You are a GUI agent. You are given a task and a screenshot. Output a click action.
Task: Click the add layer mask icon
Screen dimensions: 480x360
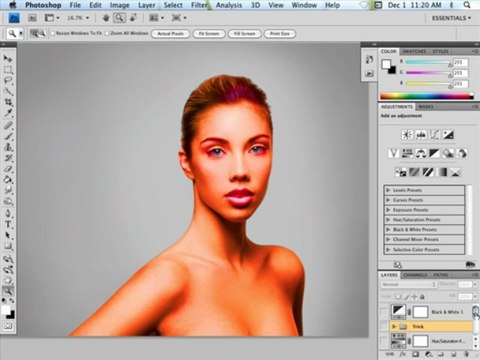pyautogui.click(x=415, y=354)
